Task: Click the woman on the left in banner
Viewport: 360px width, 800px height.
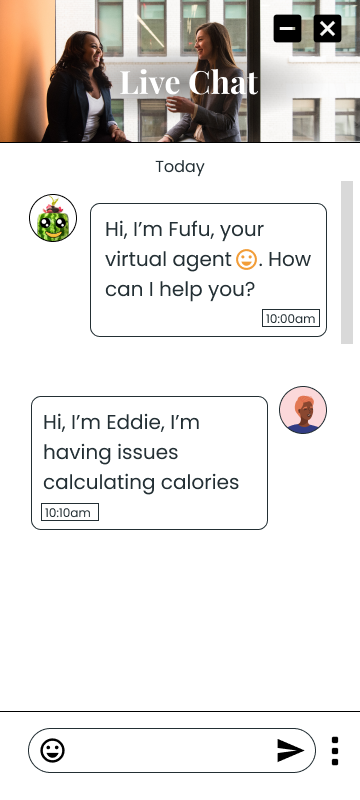Action: (x=82, y=87)
